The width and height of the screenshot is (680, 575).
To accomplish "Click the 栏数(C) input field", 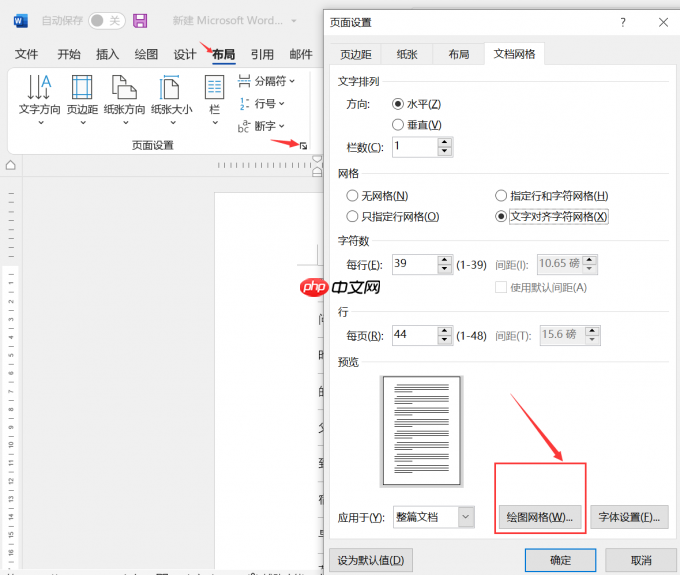I will (x=415, y=147).
